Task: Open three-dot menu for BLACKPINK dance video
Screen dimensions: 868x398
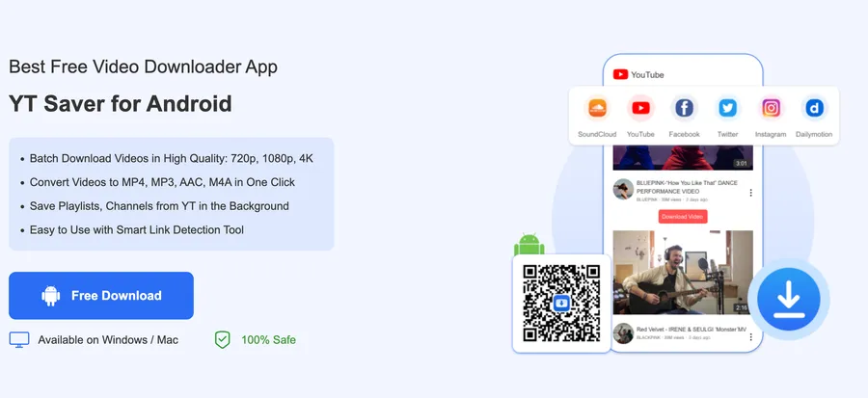Action: 750,193
